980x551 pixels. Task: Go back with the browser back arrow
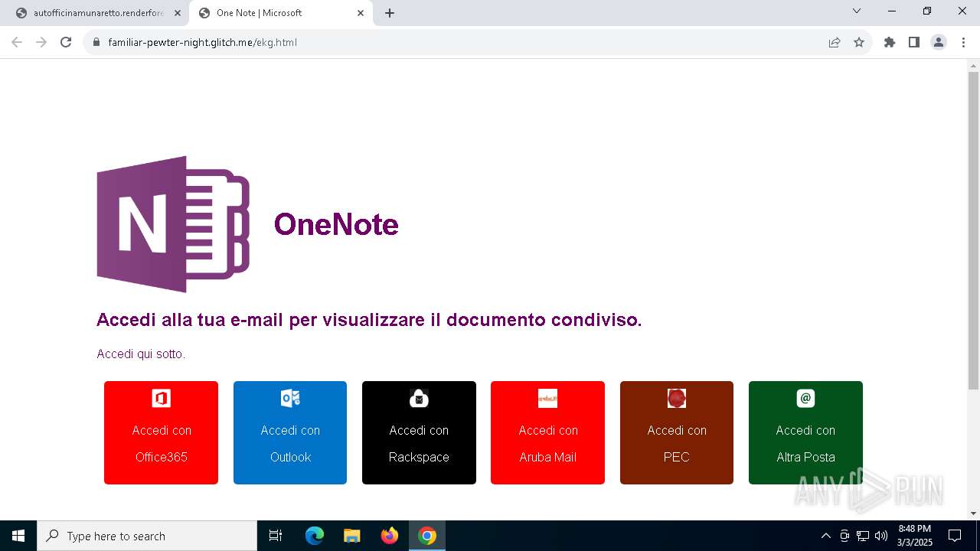pyautogui.click(x=17, y=42)
